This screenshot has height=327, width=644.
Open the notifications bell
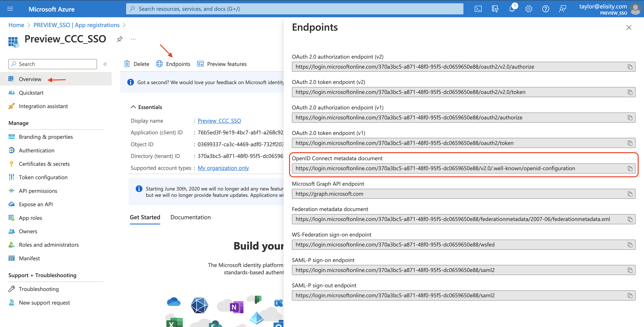(512, 9)
